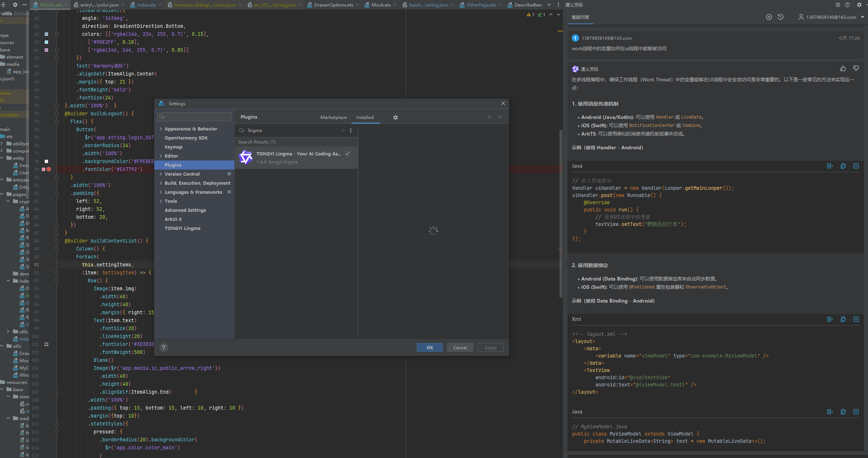
Task: Click Cancel in Settings dialog
Action: click(x=460, y=347)
